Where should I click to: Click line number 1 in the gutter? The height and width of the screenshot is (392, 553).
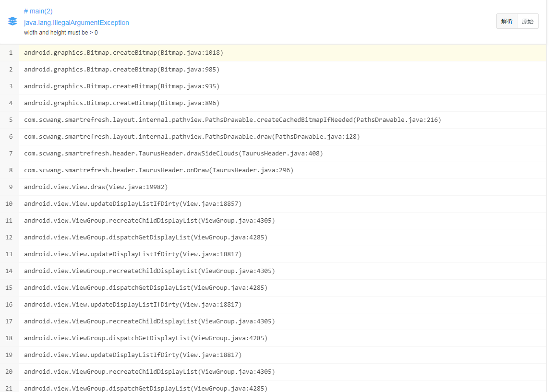11,53
